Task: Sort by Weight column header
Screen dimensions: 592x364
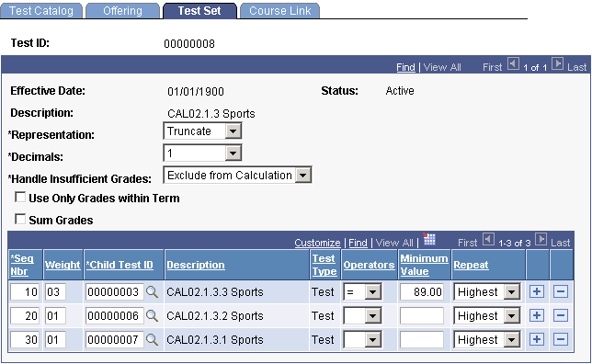Action: click(x=63, y=265)
